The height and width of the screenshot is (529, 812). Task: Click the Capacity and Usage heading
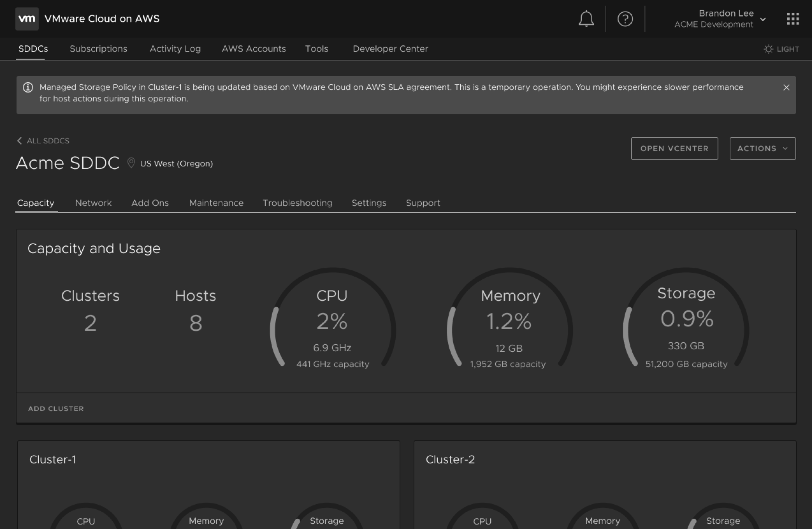[94, 248]
